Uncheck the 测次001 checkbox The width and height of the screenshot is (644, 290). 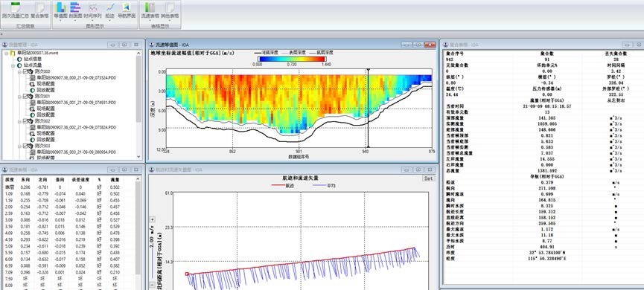25,97
